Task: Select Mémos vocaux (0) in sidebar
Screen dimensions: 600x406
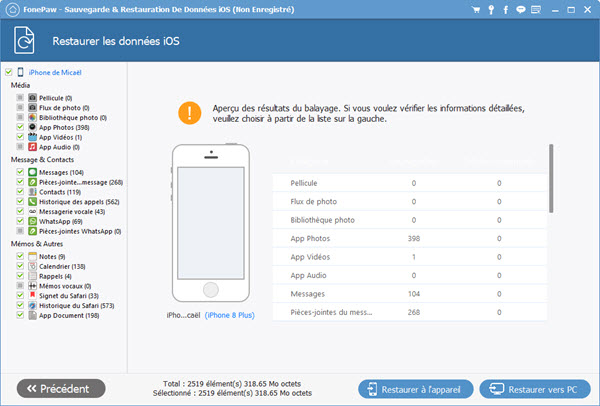Action: tap(65, 286)
